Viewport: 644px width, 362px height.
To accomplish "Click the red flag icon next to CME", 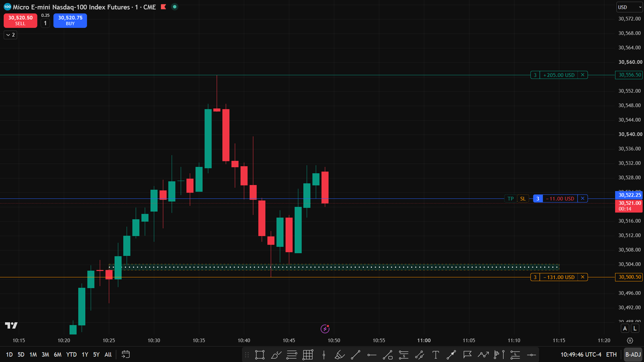I will [x=164, y=7].
